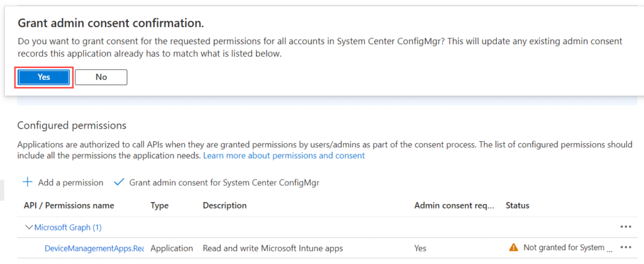
Task: Click the Application type cell
Action: point(172,248)
